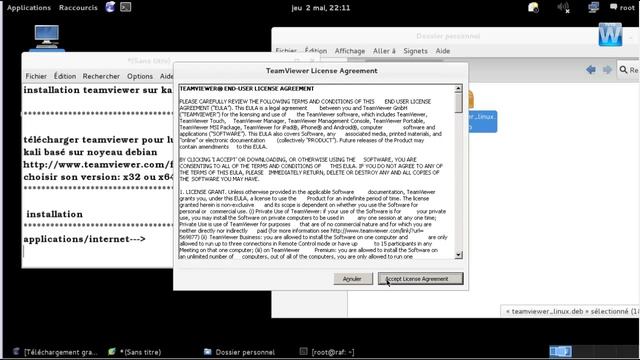Switch to root@raf terminal taskbar window

click(x=327, y=352)
